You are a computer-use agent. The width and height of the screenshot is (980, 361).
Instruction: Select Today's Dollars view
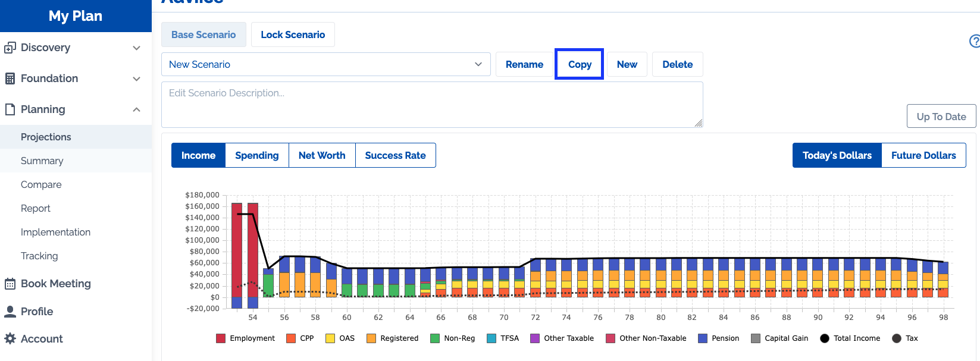tap(837, 155)
